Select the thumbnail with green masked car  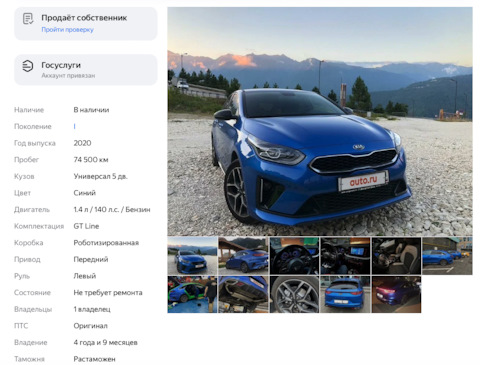coord(192,294)
